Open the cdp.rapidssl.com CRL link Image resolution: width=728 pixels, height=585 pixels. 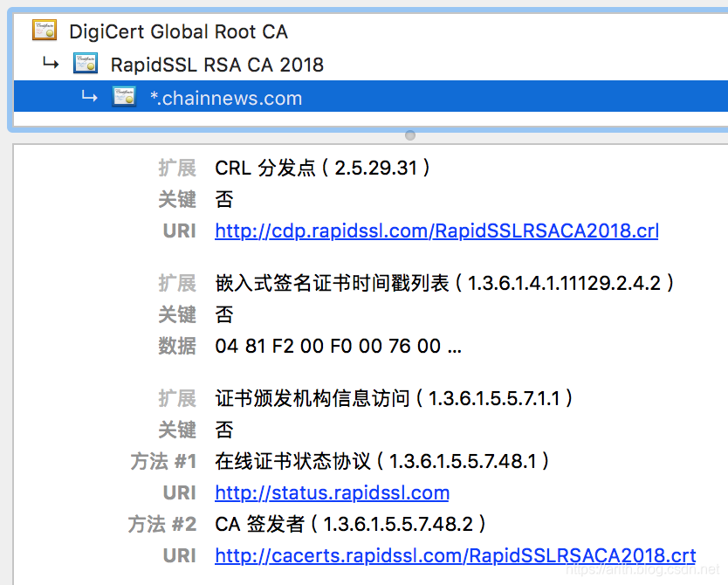(436, 231)
